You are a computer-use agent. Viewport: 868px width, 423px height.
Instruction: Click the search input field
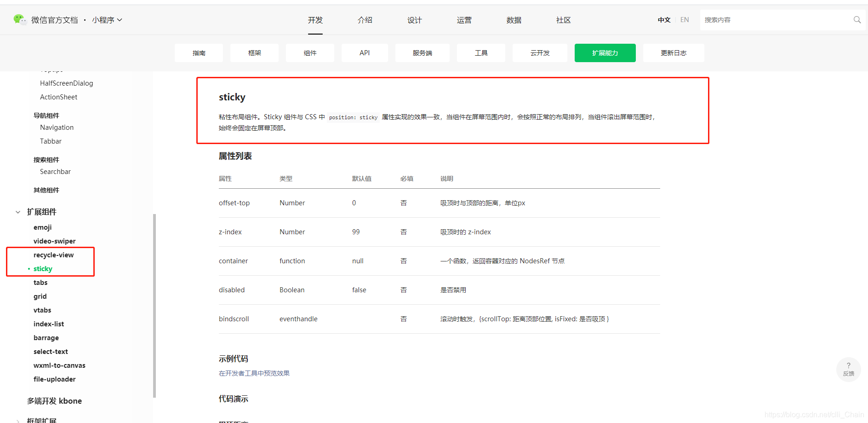[777, 19]
